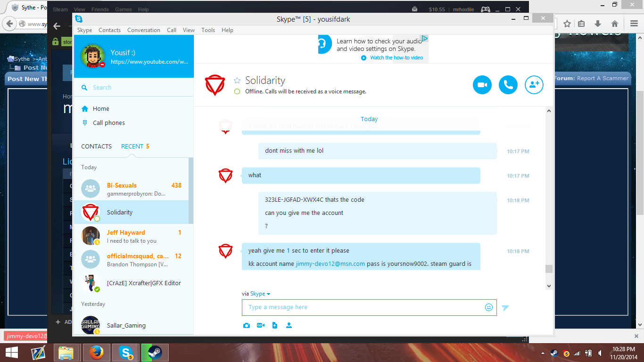Viewport: 644px width, 362px height.
Task: Click the volume speaker icon in system tray
Action: 600,353
